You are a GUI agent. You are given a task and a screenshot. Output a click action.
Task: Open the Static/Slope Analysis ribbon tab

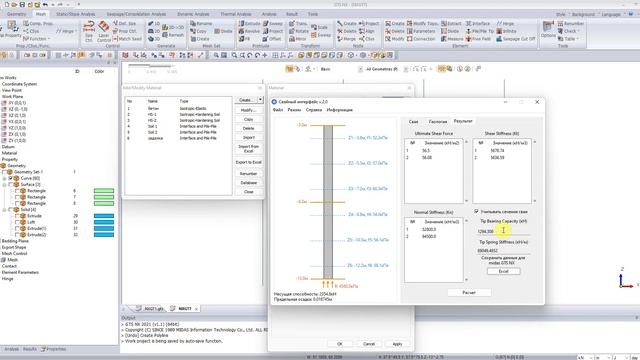tap(76, 14)
